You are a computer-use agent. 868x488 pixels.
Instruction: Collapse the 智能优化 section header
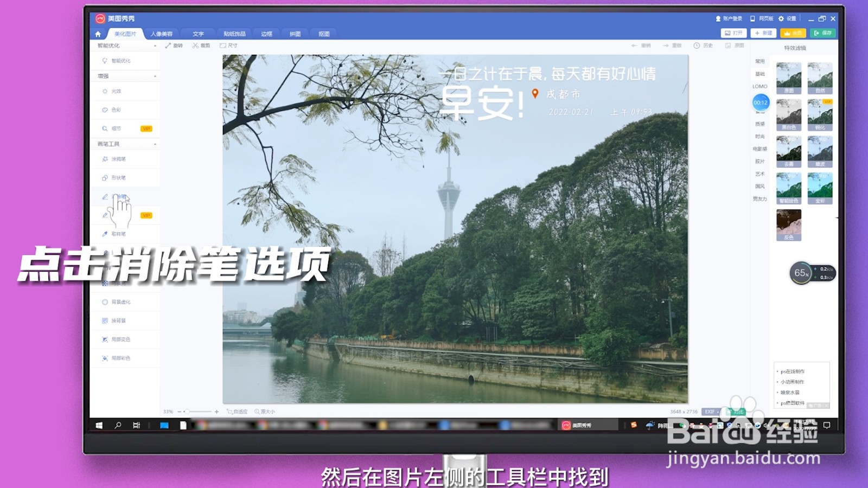pos(154,46)
